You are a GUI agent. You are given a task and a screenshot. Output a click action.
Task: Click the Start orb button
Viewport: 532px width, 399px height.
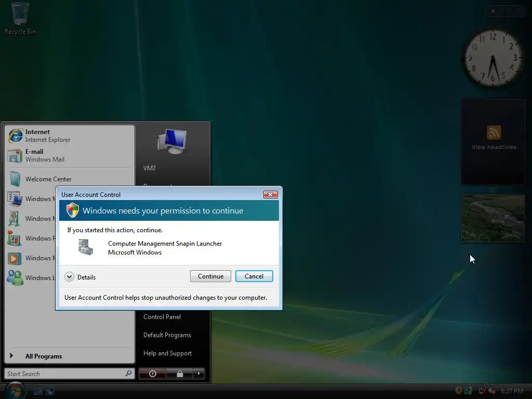[x=15, y=391]
